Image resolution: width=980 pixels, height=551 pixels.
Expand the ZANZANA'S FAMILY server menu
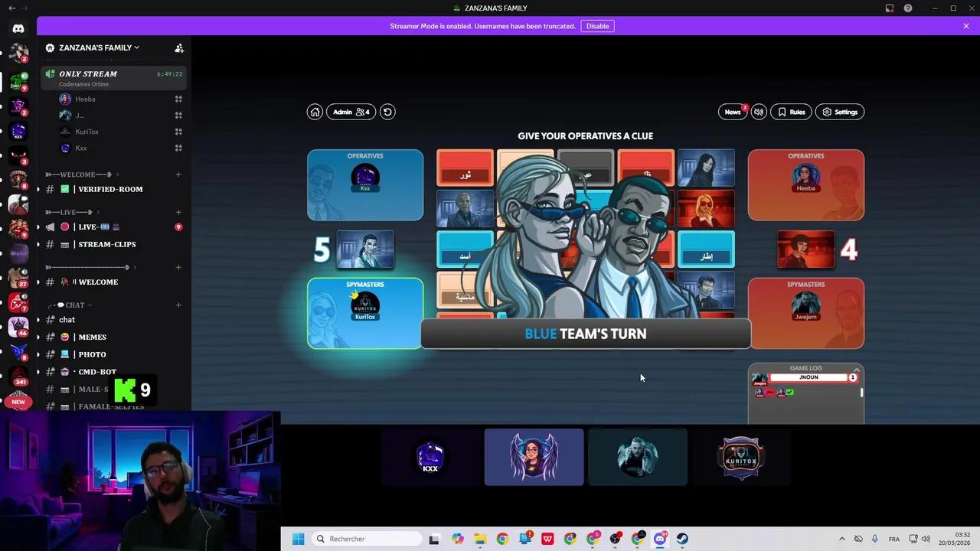point(99,47)
